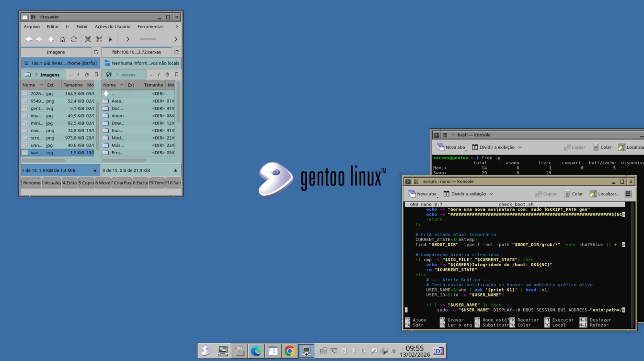The image size is (644, 361).
Task: Expand the Dividir a exibição dropdown in nano Konsole
Action: coord(491,194)
